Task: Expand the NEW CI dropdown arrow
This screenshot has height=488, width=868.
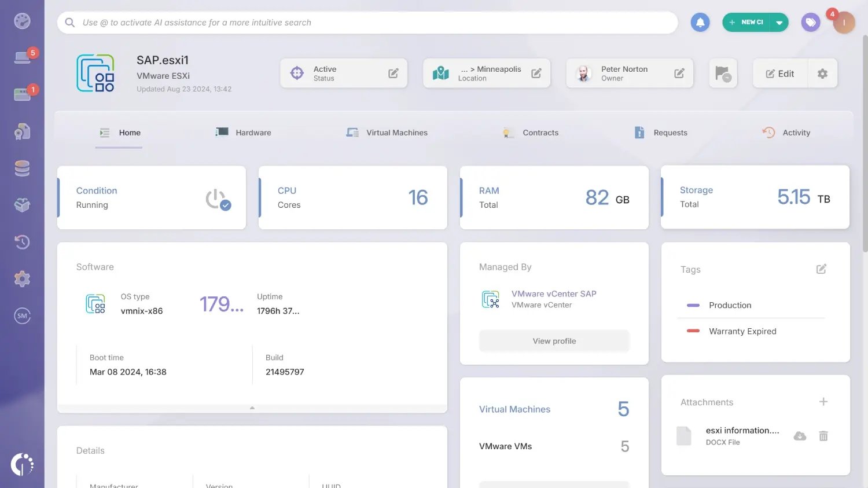Action: coord(779,23)
